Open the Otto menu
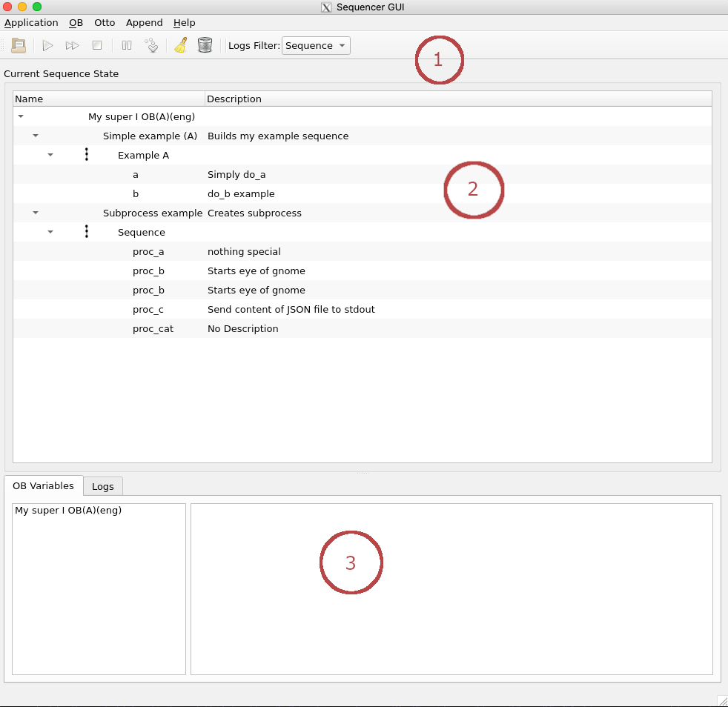 104,23
